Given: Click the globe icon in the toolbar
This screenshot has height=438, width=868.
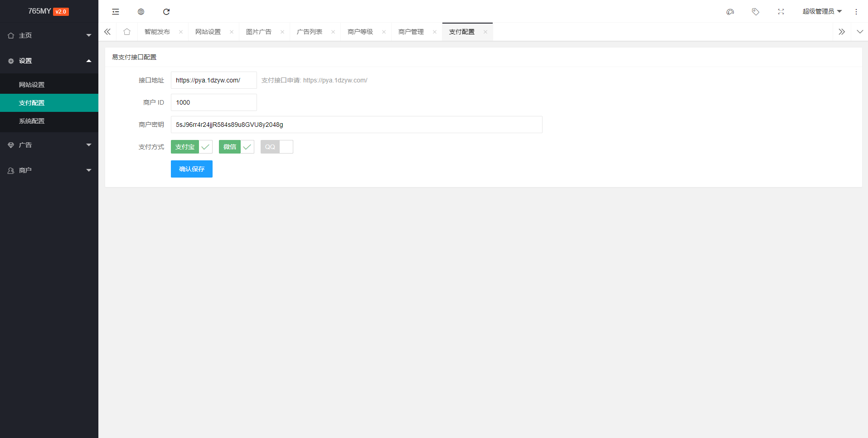Looking at the screenshot, I should pyautogui.click(x=141, y=11).
